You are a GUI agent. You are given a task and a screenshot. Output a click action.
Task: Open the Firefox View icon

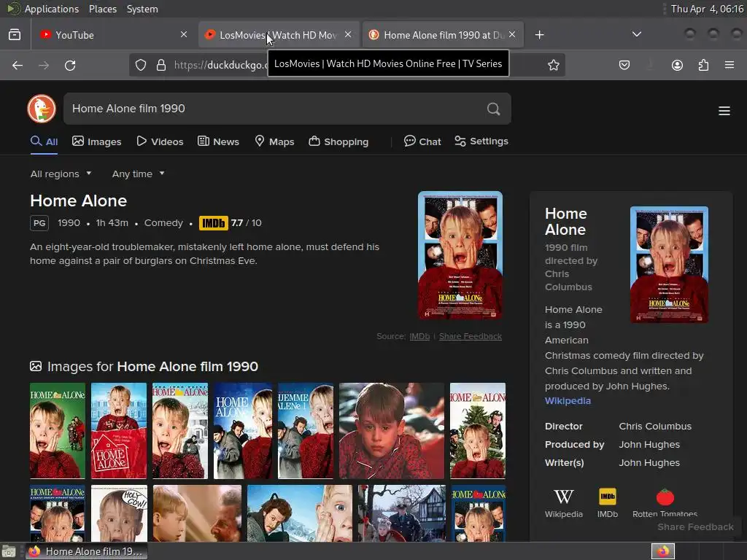(15, 35)
